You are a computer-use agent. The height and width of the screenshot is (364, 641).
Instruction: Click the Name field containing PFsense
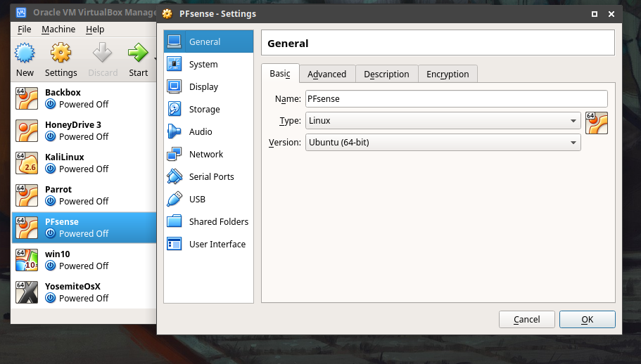coord(456,99)
